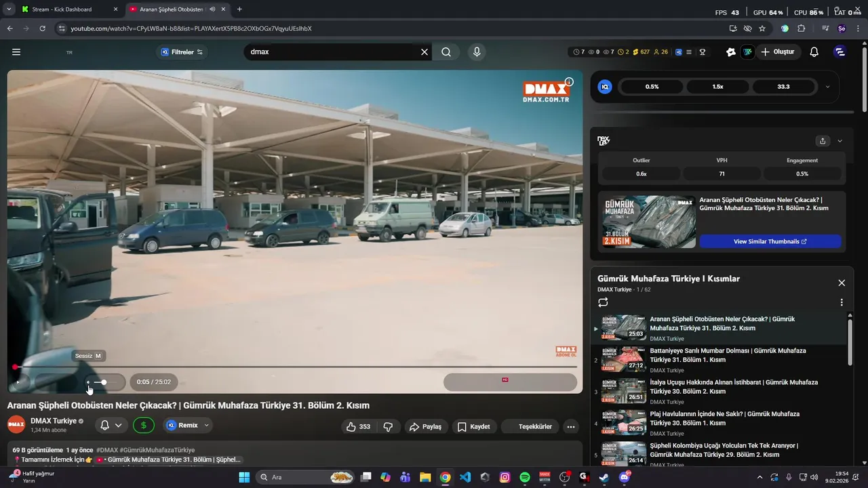This screenshot has width=868, height=488.
Task: Click the browser address bar URL
Action: (x=191, y=28)
